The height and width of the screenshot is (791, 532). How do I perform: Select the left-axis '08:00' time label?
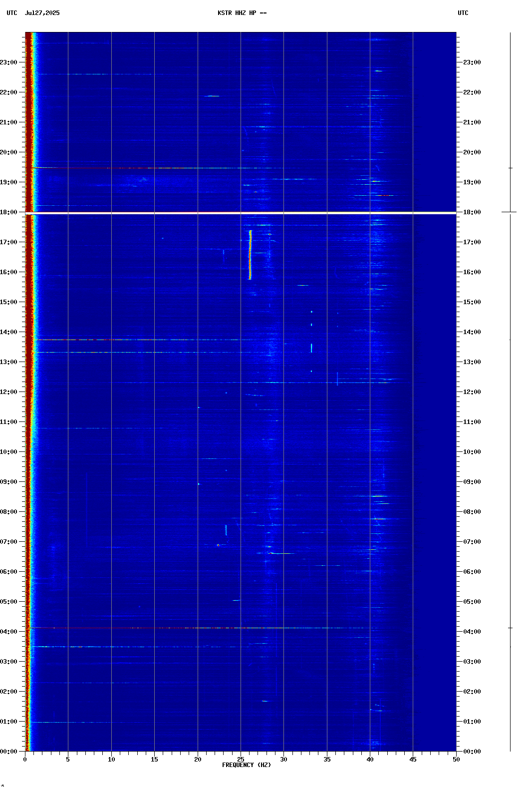(x=8, y=512)
